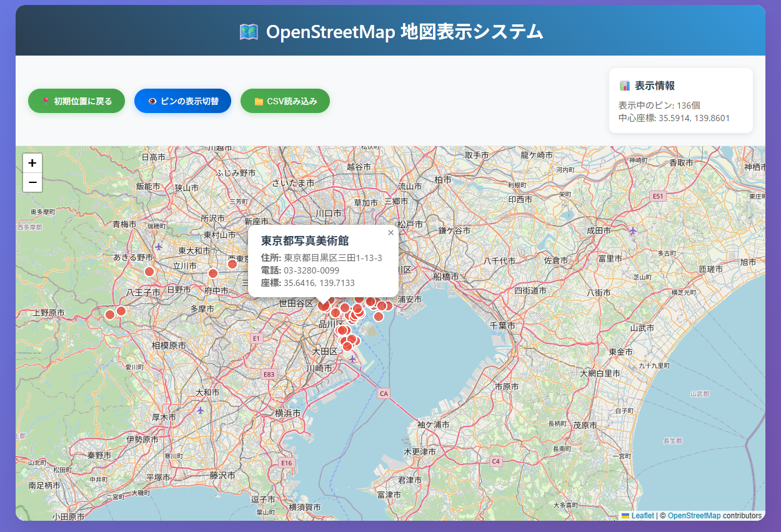
Task: Open the OpenStreetMap attribution link
Action: pyautogui.click(x=694, y=516)
